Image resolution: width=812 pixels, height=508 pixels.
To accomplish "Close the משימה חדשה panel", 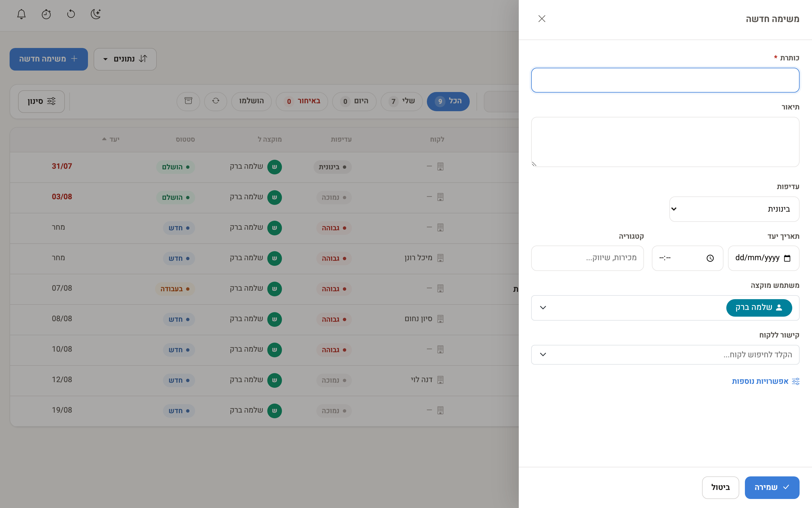I will [542, 19].
